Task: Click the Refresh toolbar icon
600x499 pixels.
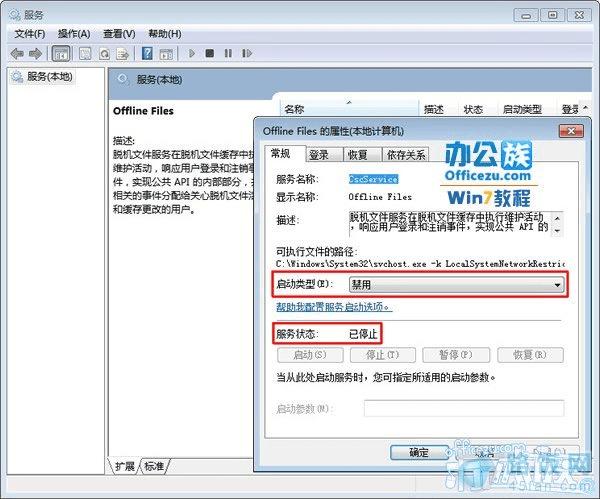Action: (x=104, y=53)
